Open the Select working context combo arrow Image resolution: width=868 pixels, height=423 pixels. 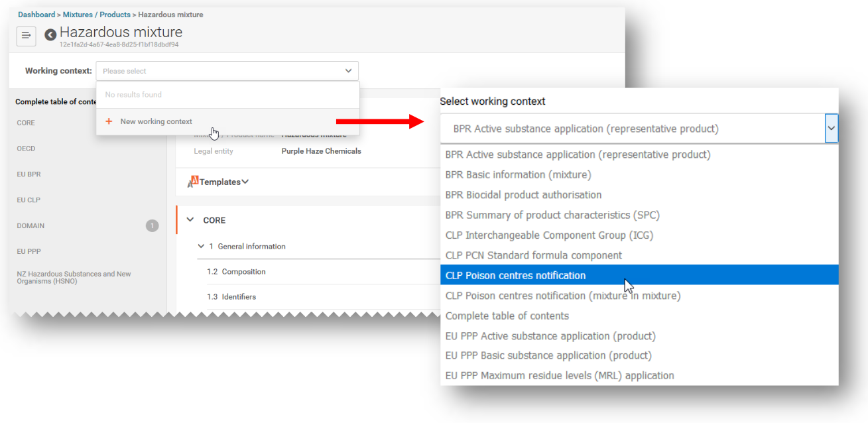(831, 129)
